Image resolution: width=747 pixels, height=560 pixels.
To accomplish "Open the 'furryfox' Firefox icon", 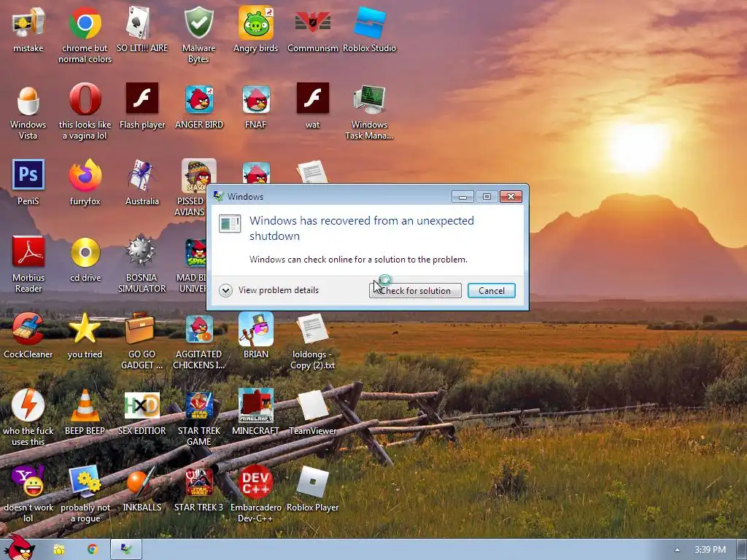I will pos(85,176).
